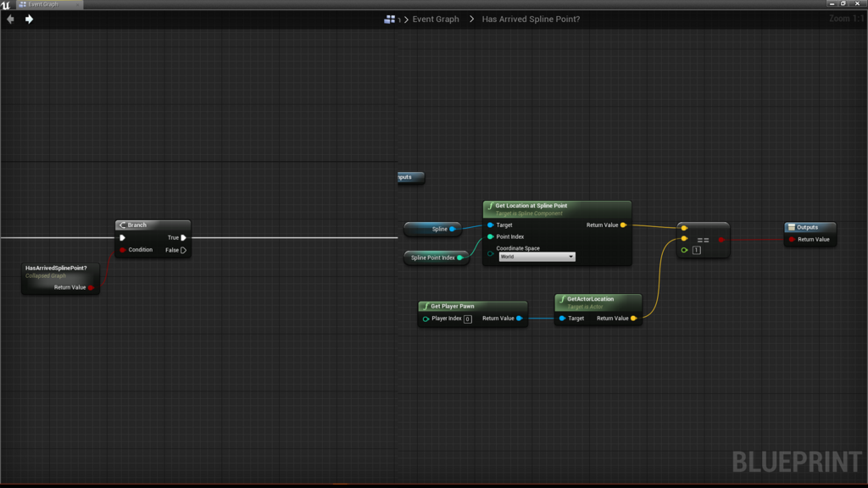Click the Unreal Engine logo icon
Viewport: 868px width, 488px height.
point(6,4)
